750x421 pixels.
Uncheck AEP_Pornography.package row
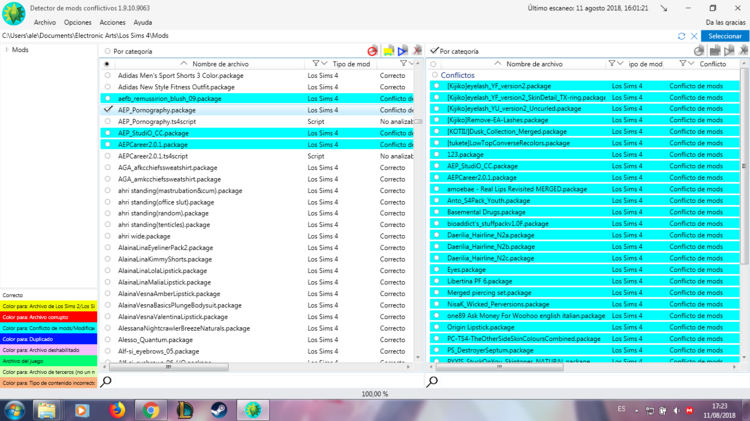point(109,110)
